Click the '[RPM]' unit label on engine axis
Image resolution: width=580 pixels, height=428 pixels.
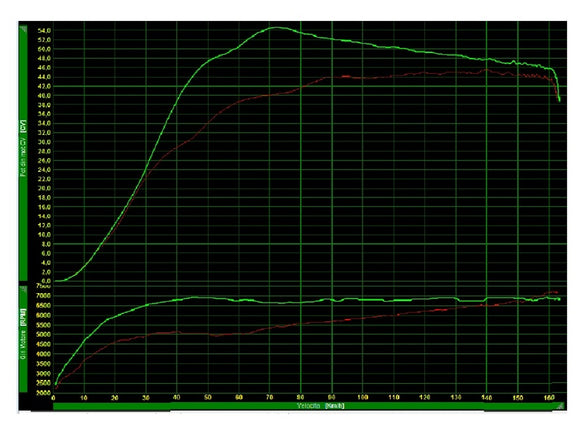tap(23, 317)
